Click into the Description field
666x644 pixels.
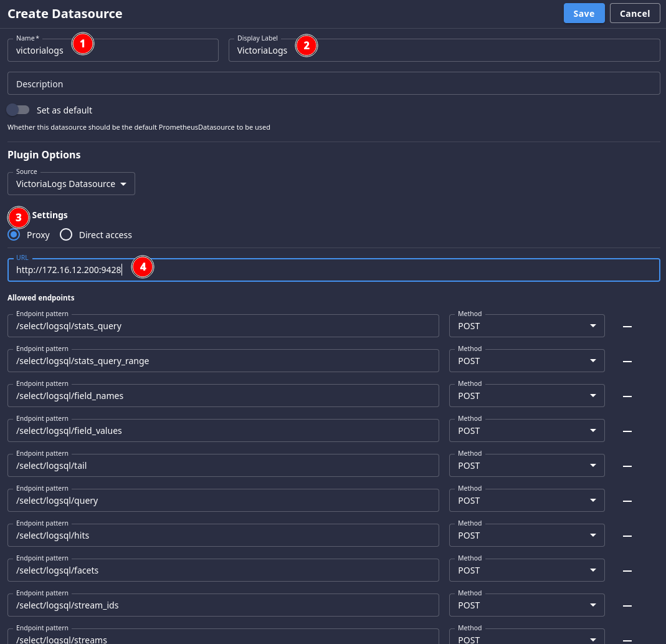tap(334, 84)
